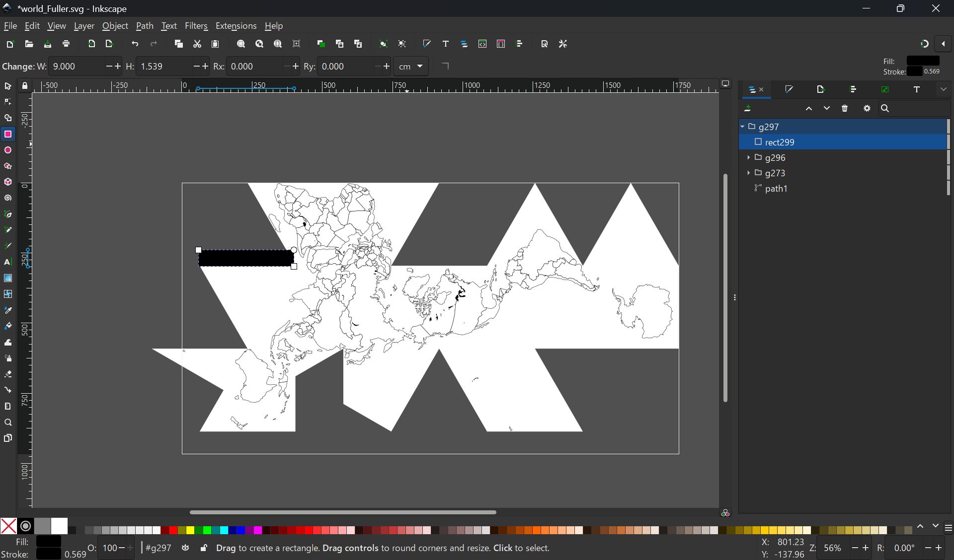Viewport: 954px width, 560px height.
Task: Toggle display mode icon above scrollbar
Action: pos(725,84)
